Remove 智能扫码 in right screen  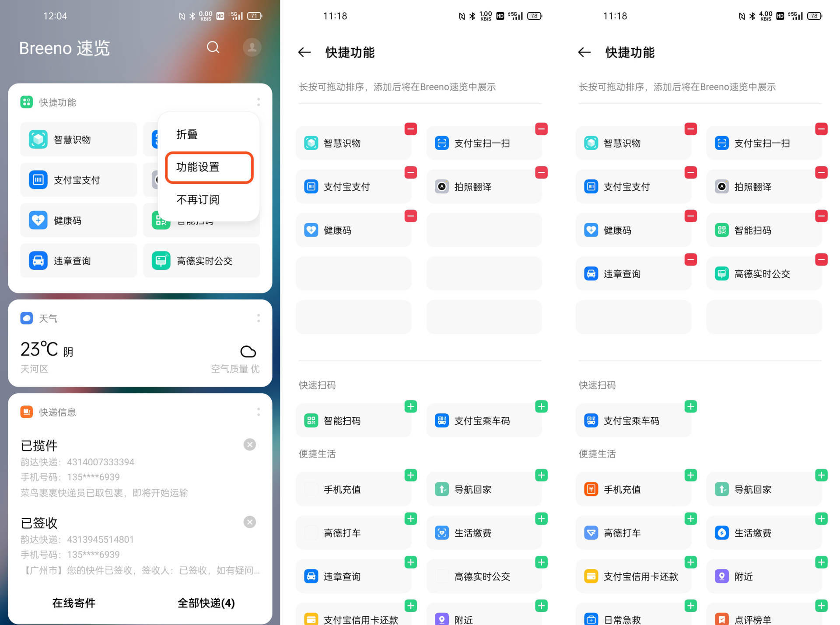pyautogui.click(x=821, y=216)
